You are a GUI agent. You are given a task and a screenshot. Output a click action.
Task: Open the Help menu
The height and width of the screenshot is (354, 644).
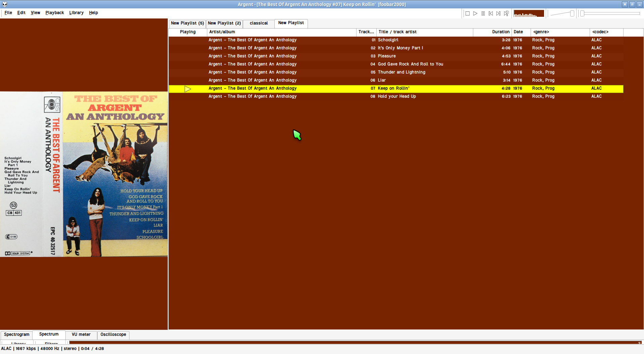(x=94, y=13)
